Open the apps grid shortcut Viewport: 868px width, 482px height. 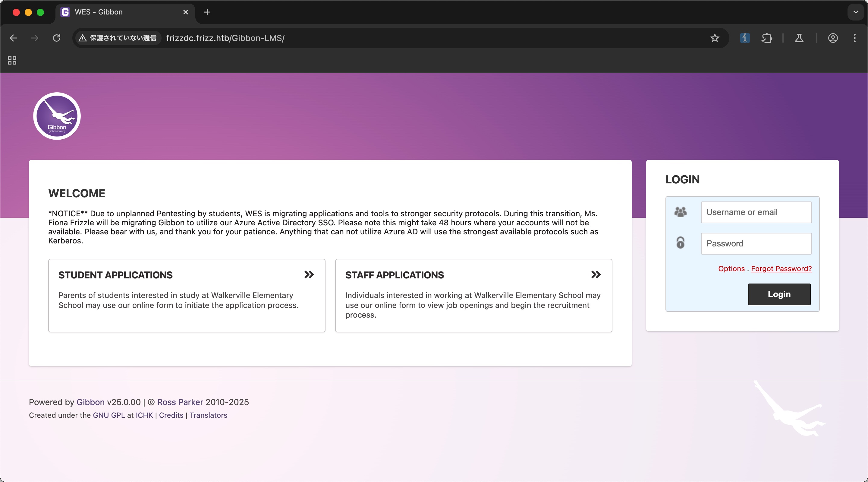tap(12, 60)
